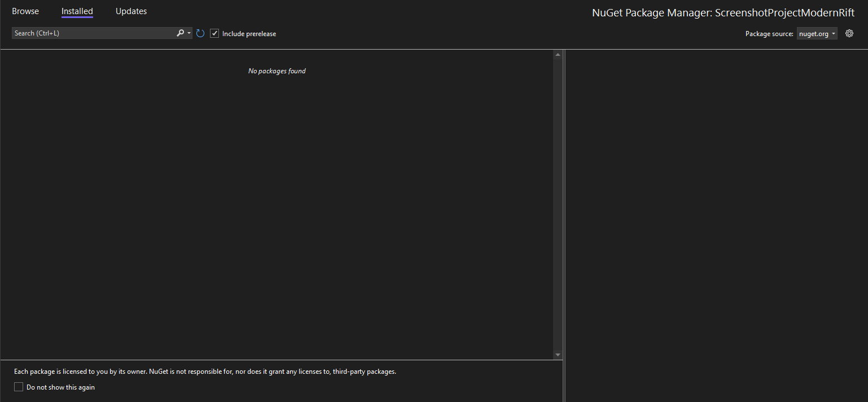Click the NuGet Package Manager title

(724, 13)
